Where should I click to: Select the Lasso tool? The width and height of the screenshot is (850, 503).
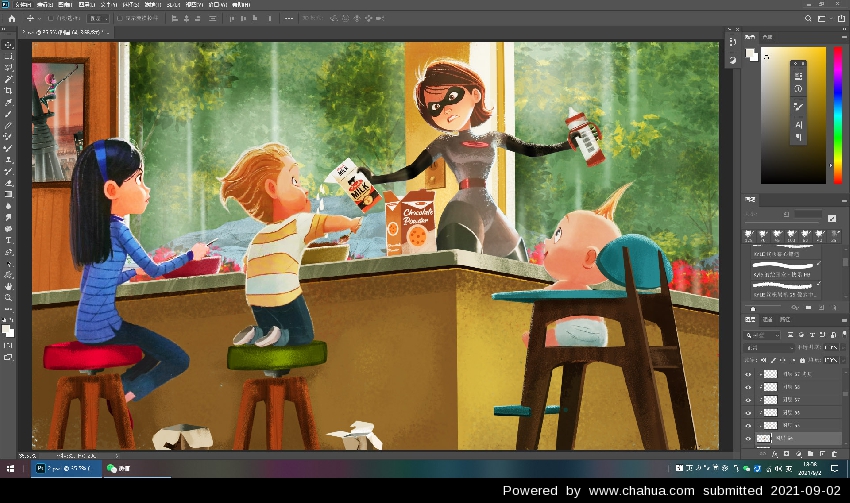click(8, 68)
